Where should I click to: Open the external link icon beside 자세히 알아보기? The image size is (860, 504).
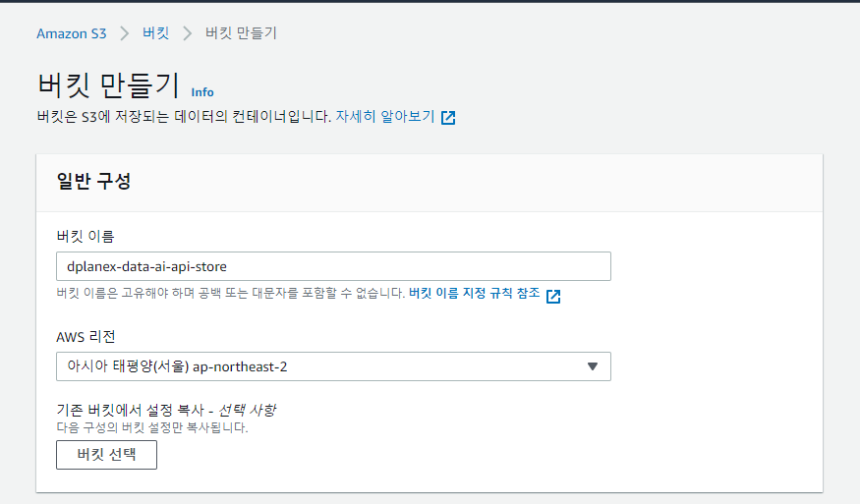[448, 117]
